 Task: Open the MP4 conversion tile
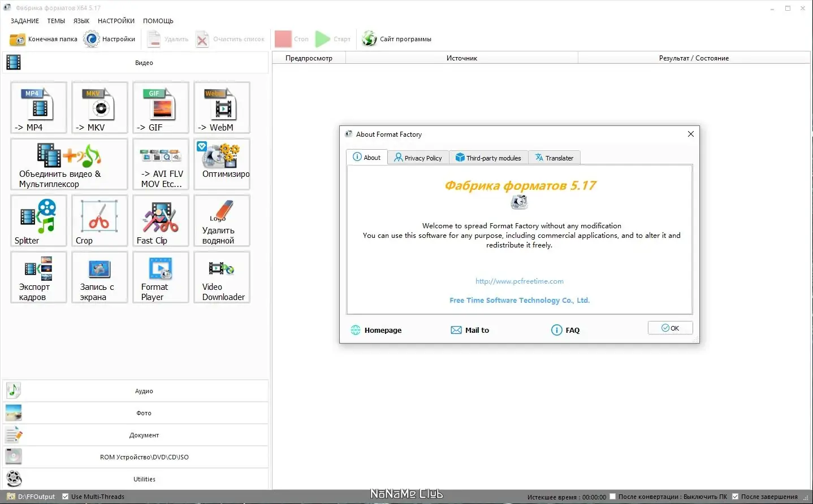pyautogui.click(x=38, y=107)
